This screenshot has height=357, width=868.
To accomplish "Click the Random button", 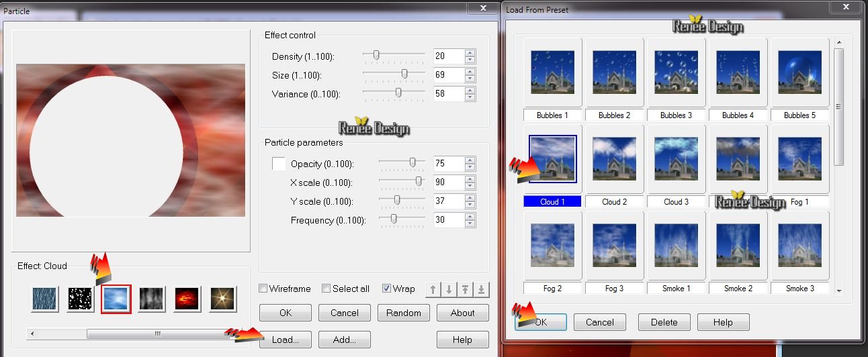I will [x=404, y=313].
